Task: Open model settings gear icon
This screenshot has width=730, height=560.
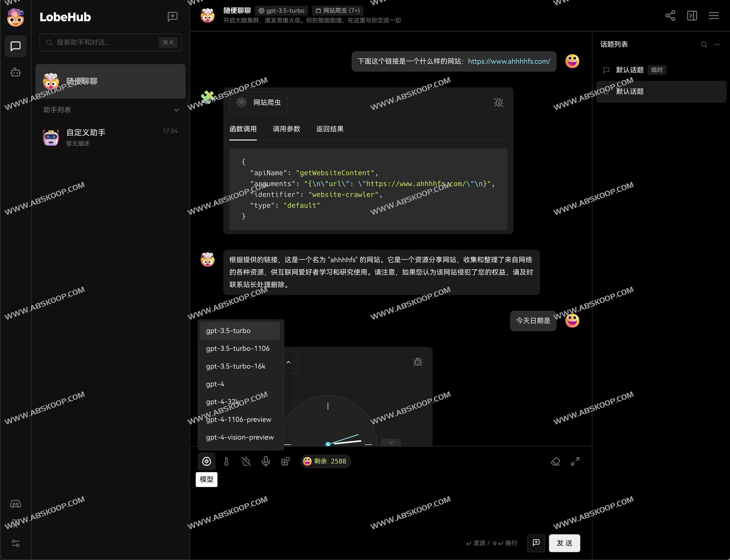Action: click(x=207, y=461)
